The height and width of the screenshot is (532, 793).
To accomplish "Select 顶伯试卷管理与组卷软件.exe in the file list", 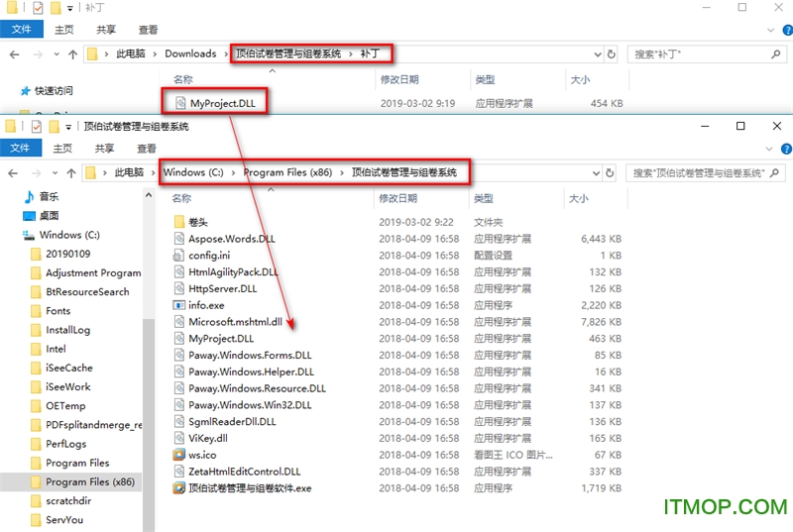I will (250, 488).
